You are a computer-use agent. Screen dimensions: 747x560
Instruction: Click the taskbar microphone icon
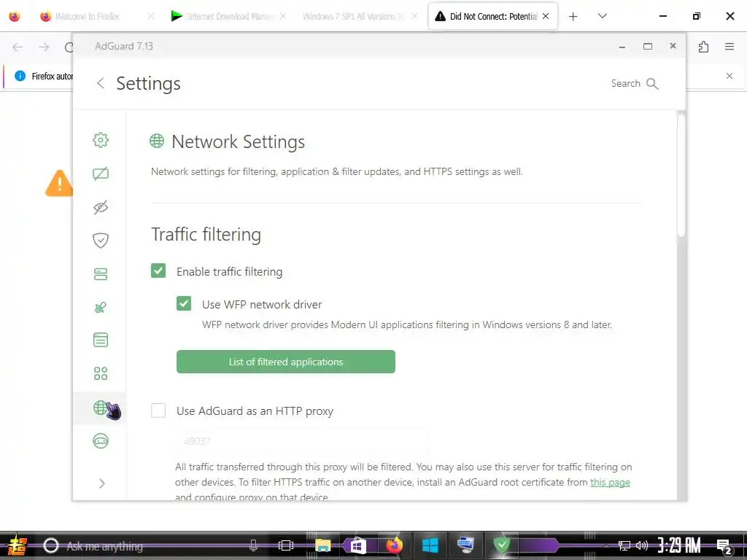pos(253,545)
